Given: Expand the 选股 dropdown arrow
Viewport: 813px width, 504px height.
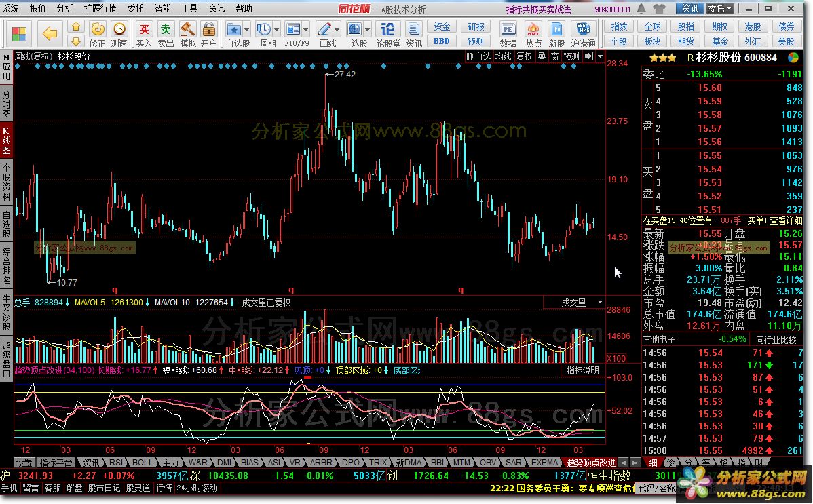Looking at the screenshot, I should click(x=368, y=30).
